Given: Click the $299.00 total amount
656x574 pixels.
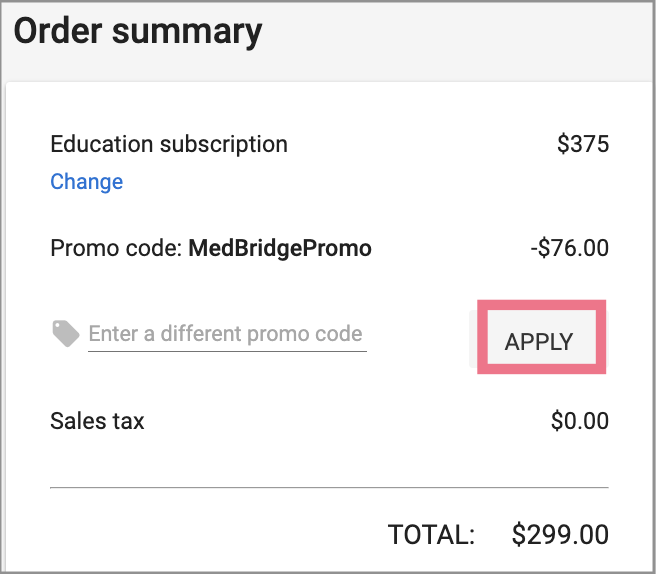Looking at the screenshot, I should [x=560, y=535].
